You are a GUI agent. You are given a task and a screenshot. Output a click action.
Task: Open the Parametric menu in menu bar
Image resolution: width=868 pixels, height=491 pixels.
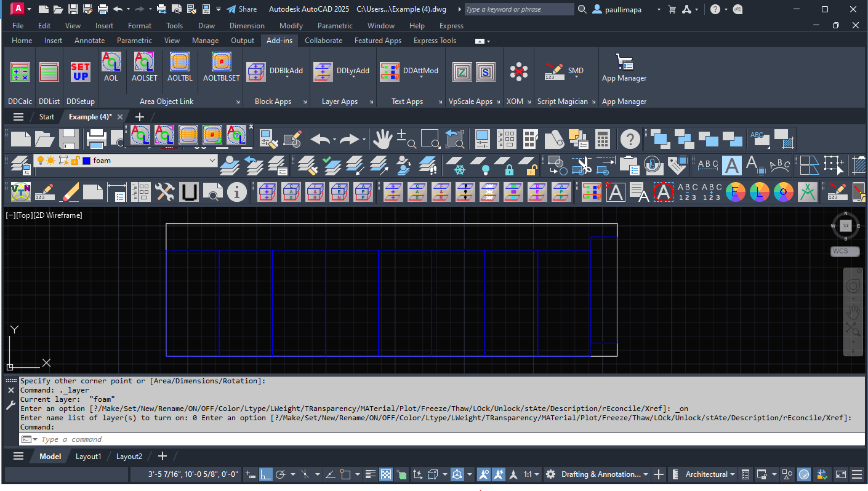click(335, 26)
